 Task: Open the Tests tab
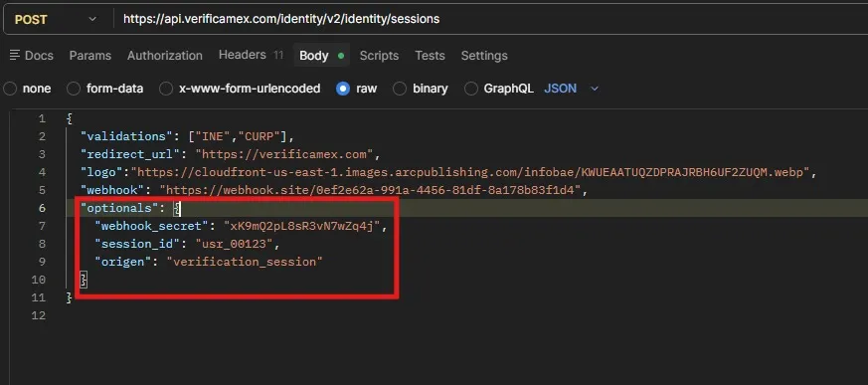[431, 56]
